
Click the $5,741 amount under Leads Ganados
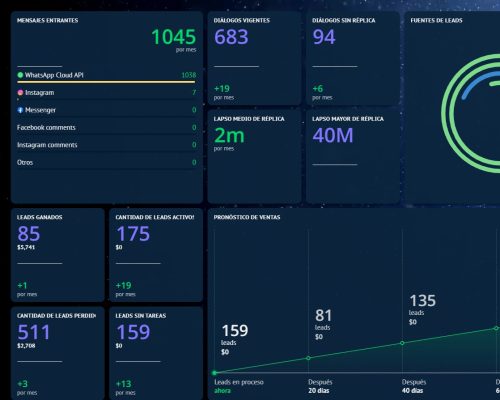pos(26,247)
